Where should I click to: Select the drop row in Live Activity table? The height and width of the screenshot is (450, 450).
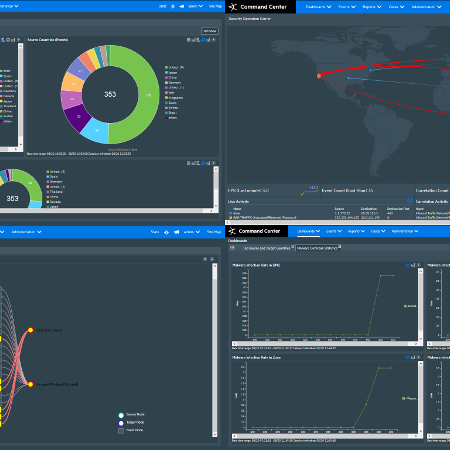click(318, 213)
